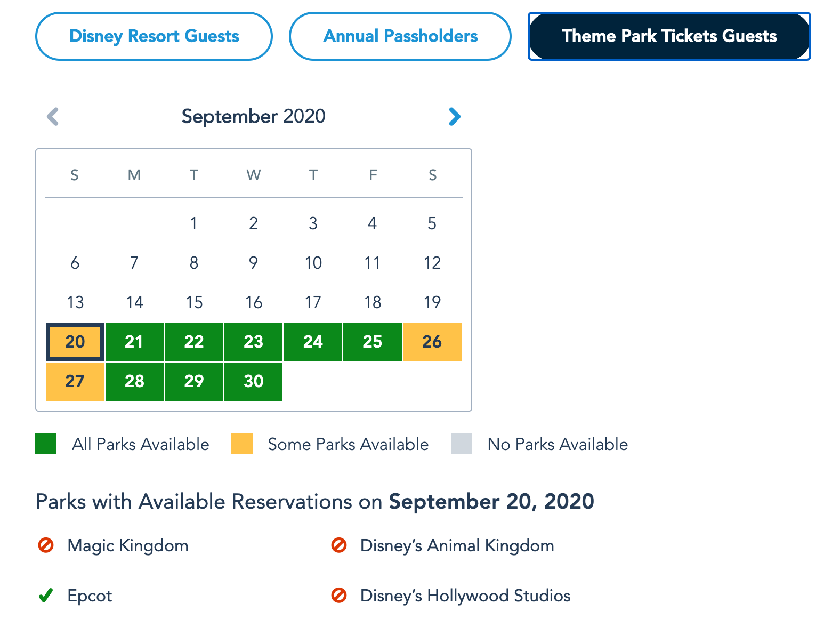Image resolution: width=840 pixels, height=627 pixels.
Task: Switch to Disney Resort Guests tab
Action: (154, 36)
